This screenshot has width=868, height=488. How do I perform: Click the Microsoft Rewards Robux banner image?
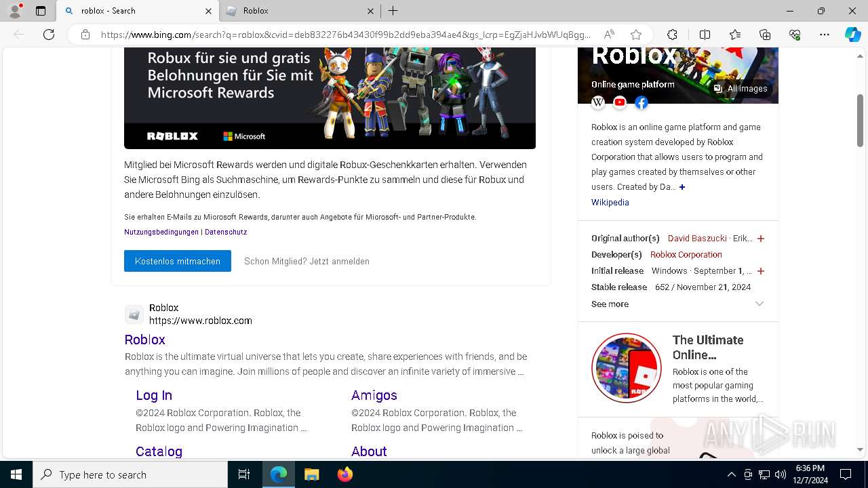(330, 98)
